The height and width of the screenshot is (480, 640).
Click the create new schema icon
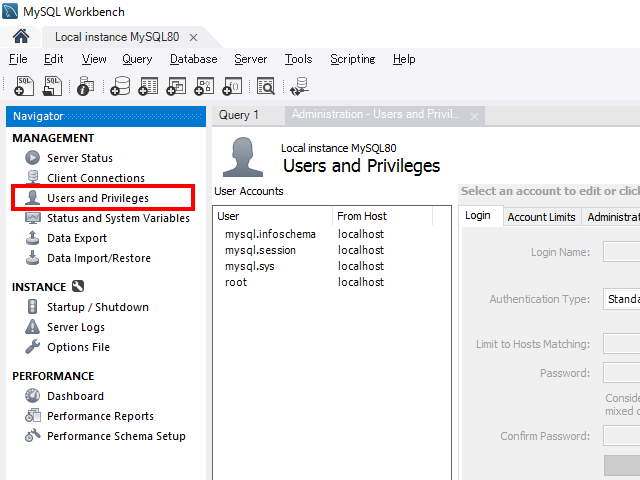[120, 87]
